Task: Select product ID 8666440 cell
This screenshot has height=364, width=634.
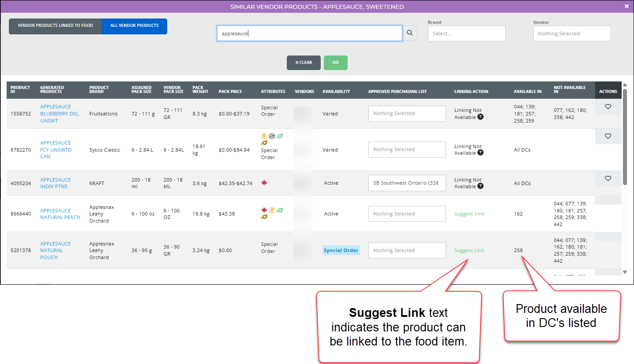Action: (x=21, y=214)
